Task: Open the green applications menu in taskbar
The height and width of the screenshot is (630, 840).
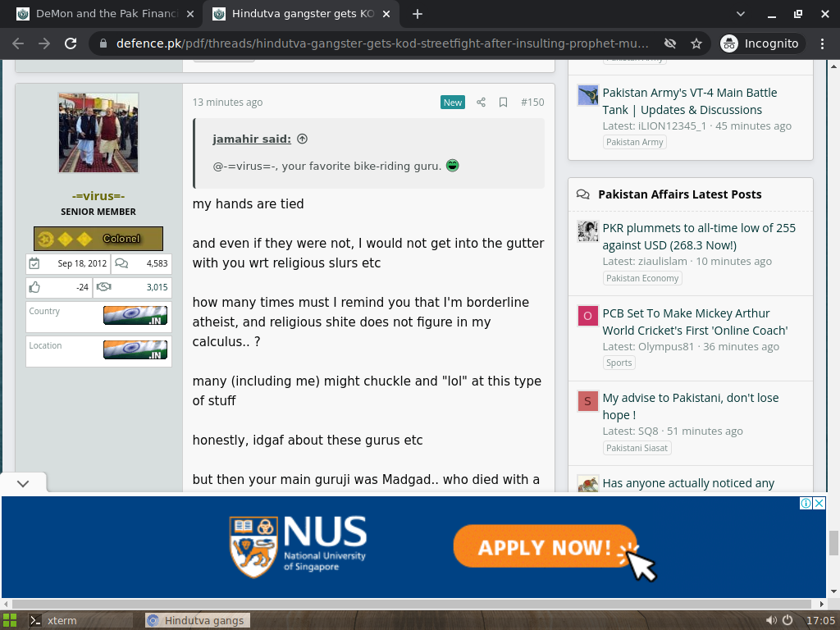Action: [10, 620]
